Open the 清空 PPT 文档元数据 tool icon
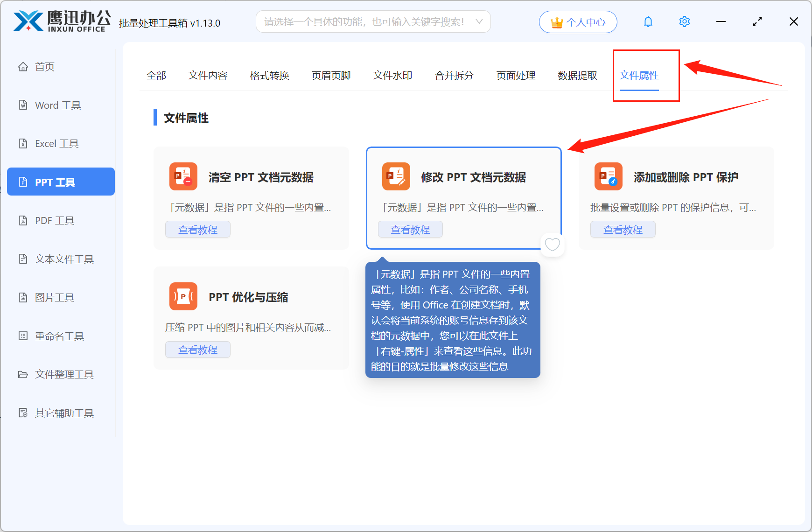Image resolution: width=812 pixels, height=532 pixels. point(183,176)
